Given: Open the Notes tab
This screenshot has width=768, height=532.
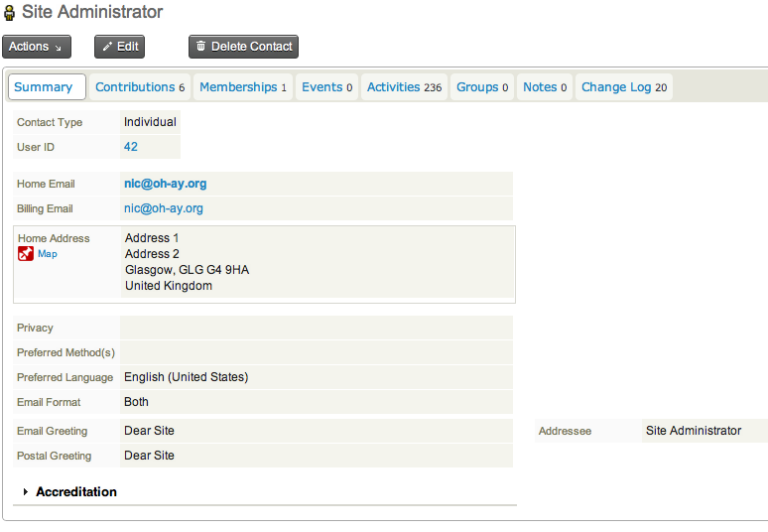Looking at the screenshot, I should 544,87.
